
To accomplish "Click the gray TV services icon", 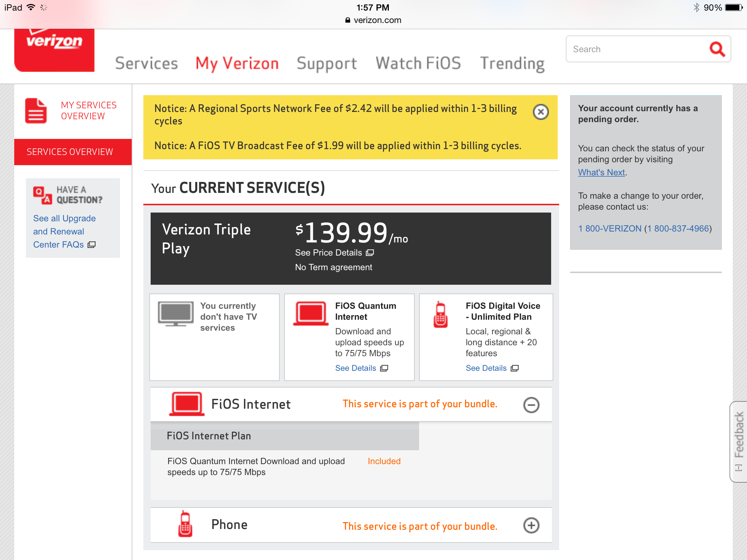I will coord(175,314).
